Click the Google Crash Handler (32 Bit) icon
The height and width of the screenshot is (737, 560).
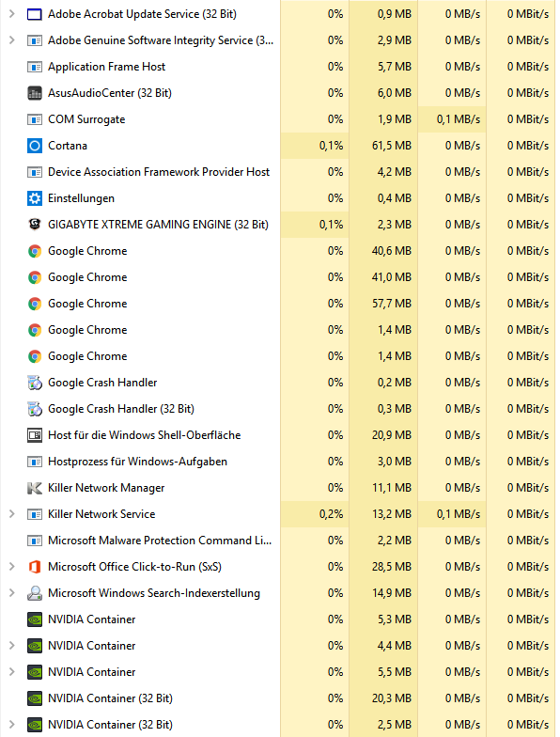(34, 409)
